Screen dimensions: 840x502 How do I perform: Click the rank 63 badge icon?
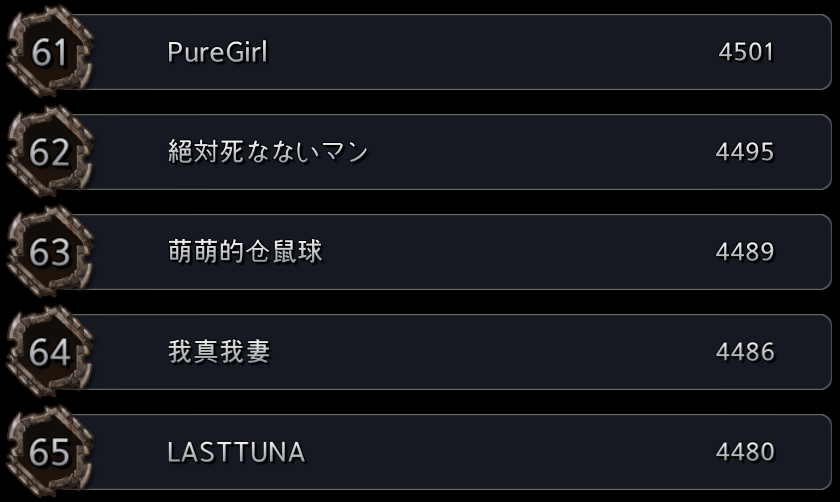point(50,252)
